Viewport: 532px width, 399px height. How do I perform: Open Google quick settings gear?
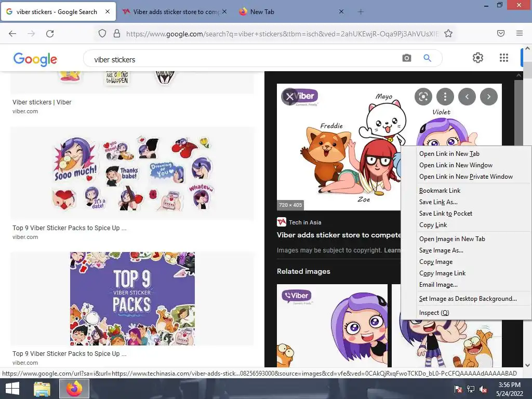pyautogui.click(x=478, y=58)
